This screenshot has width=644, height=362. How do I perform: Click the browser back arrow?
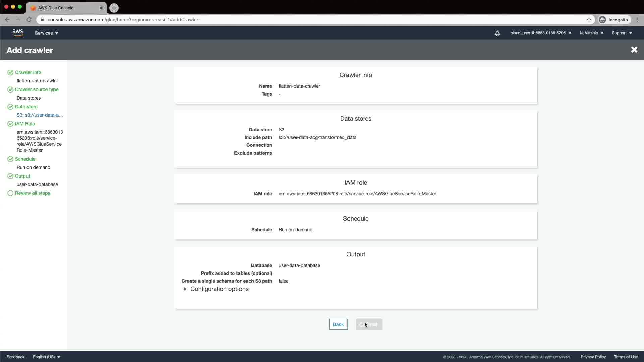pyautogui.click(x=7, y=20)
